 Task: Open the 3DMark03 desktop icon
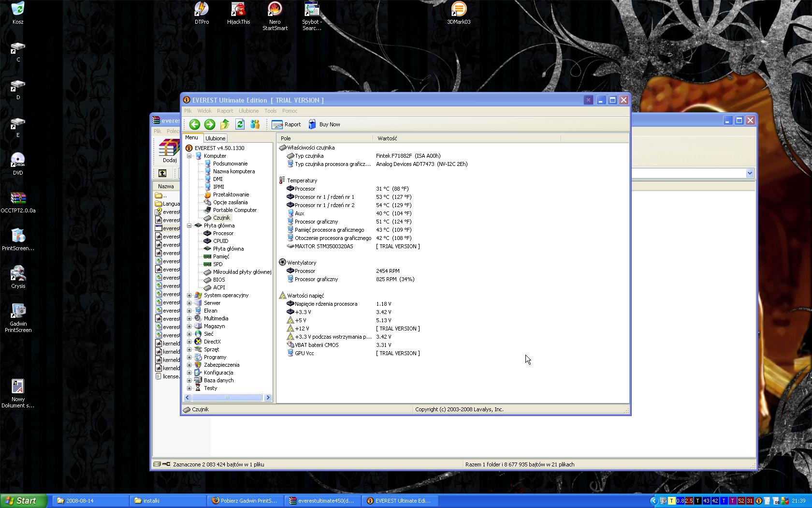pos(459,13)
